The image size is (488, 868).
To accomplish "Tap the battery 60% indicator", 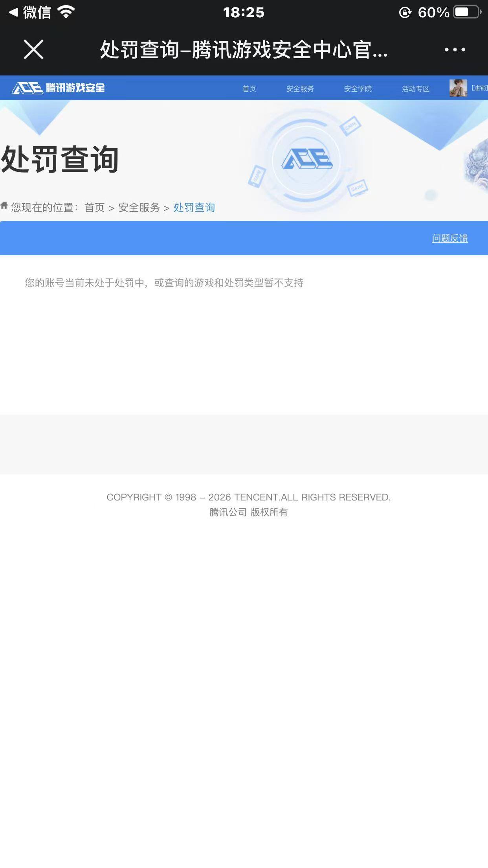I will (x=449, y=13).
